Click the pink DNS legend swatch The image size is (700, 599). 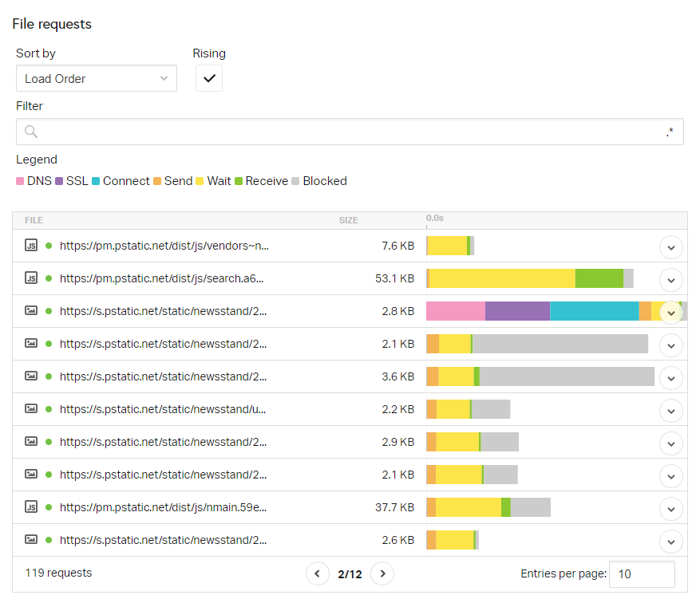[x=20, y=181]
